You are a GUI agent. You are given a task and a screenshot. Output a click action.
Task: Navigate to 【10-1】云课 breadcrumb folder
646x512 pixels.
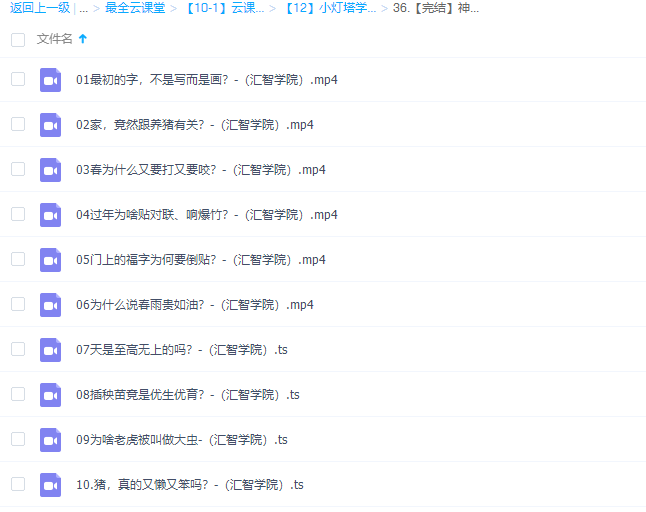(224, 9)
